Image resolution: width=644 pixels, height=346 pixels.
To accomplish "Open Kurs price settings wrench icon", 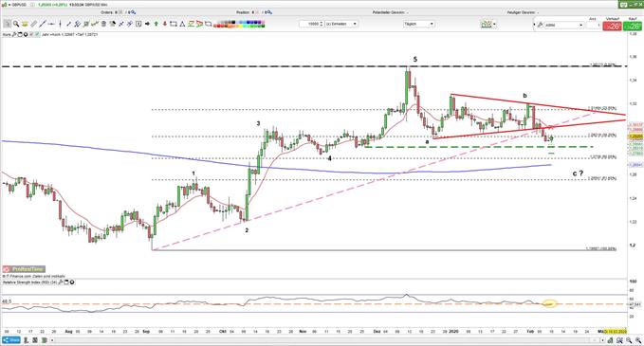I will pos(14,35).
